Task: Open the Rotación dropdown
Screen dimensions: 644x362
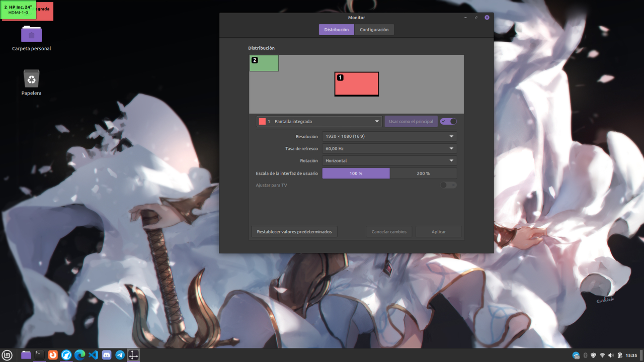Action: point(389,160)
